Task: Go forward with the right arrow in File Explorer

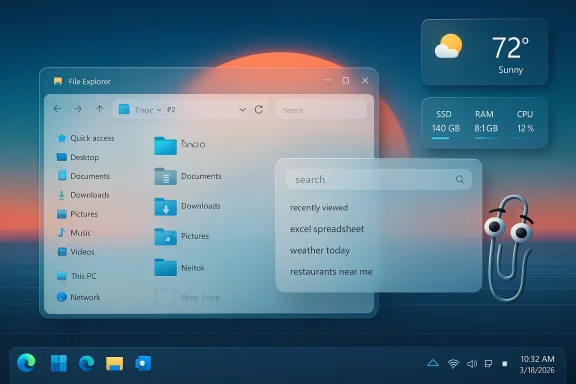Action: click(78, 109)
